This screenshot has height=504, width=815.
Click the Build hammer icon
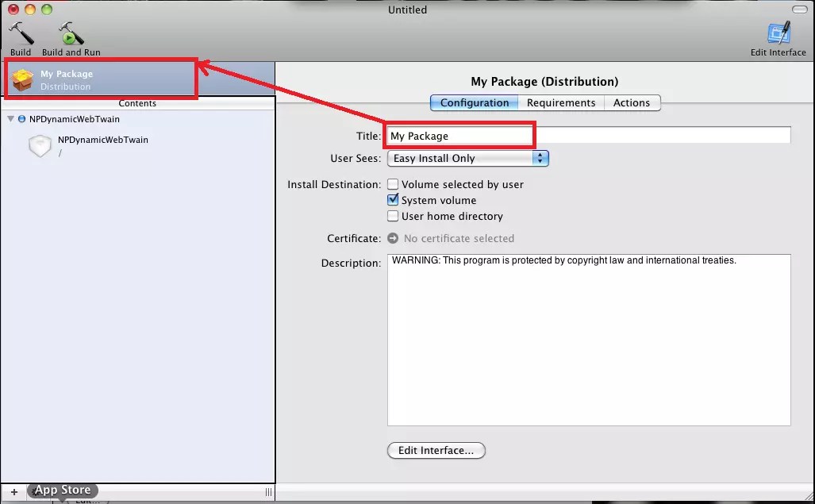click(21, 34)
